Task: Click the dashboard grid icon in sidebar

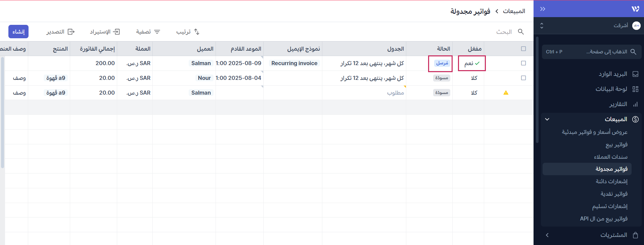Action: pyautogui.click(x=635, y=89)
